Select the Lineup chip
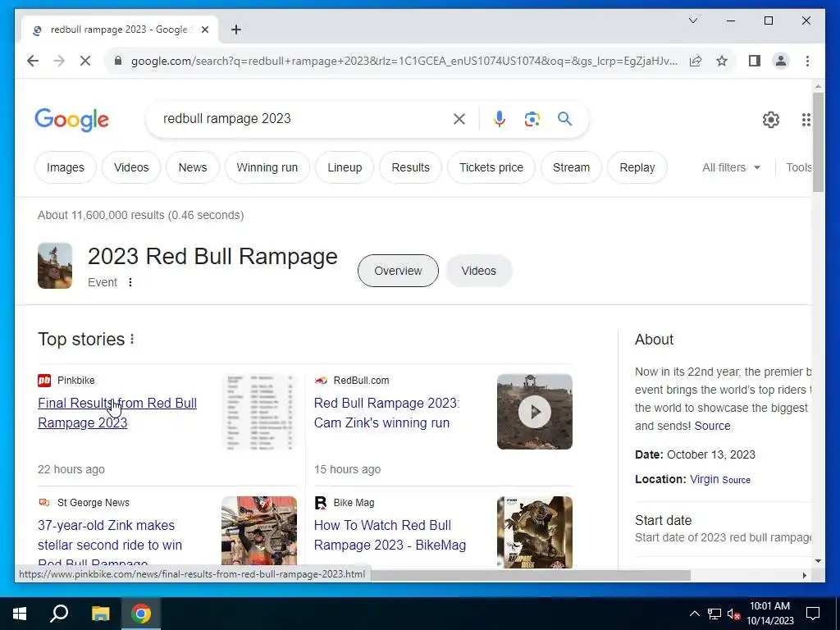This screenshot has width=840, height=630. tap(345, 167)
